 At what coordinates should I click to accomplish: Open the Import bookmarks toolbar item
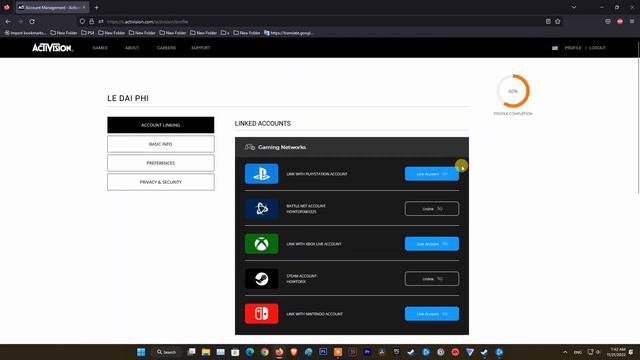25,33
